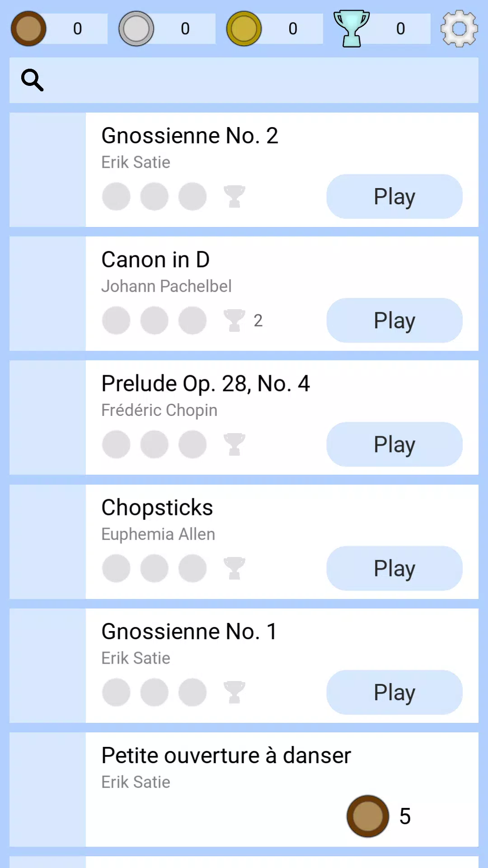This screenshot has height=868, width=488.
Task: Tap the bronze coin price on Petite ouverture
Action: [368, 816]
